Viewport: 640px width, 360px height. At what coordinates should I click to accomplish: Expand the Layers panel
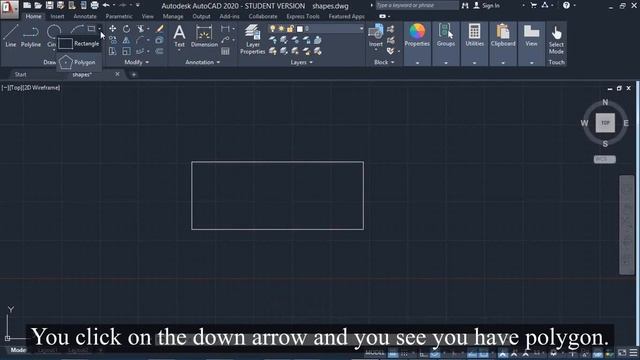pos(302,62)
